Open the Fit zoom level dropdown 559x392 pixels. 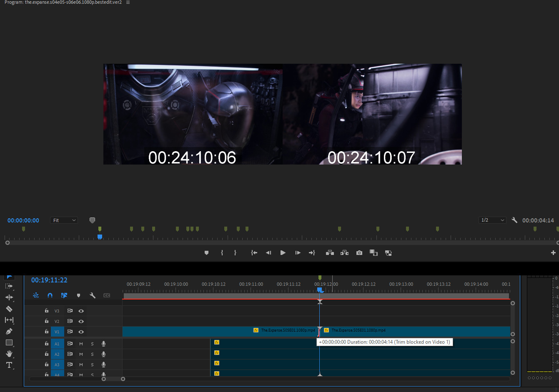(x=64, y=220)
